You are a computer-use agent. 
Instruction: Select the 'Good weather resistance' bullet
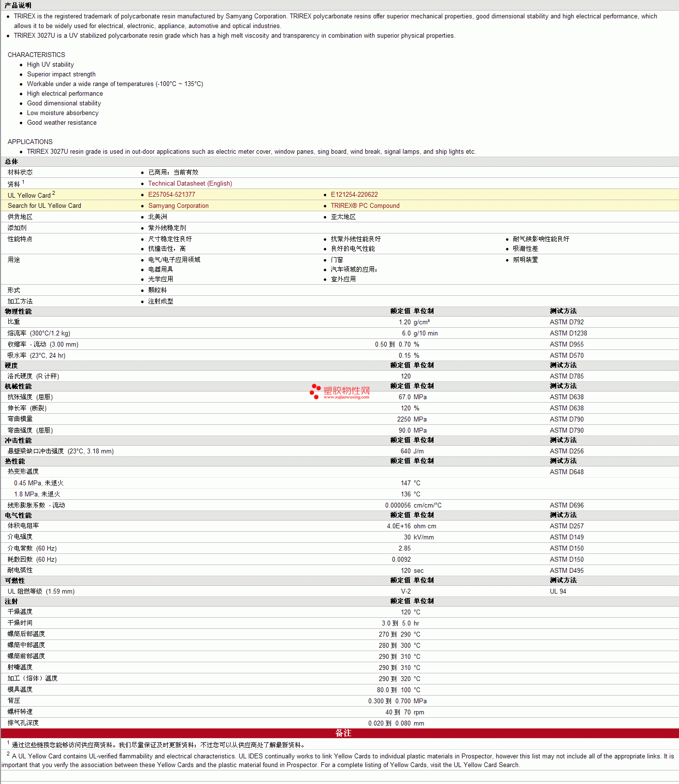[62, 123]
